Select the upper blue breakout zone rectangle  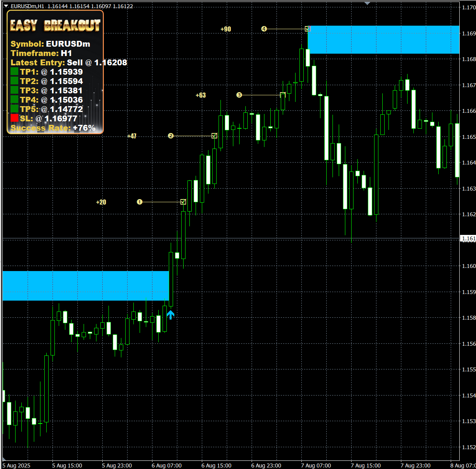[x=383, y=40]
